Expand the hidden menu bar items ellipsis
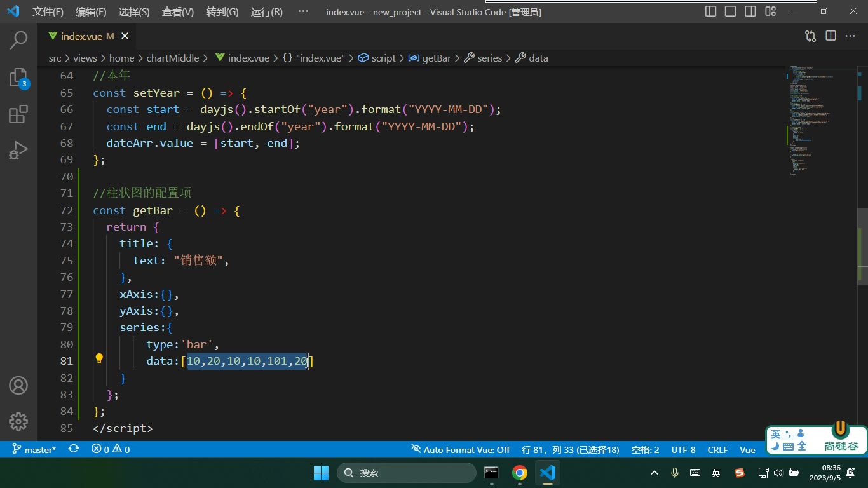Viewport: 868px width, 488px height. point(303,11)
